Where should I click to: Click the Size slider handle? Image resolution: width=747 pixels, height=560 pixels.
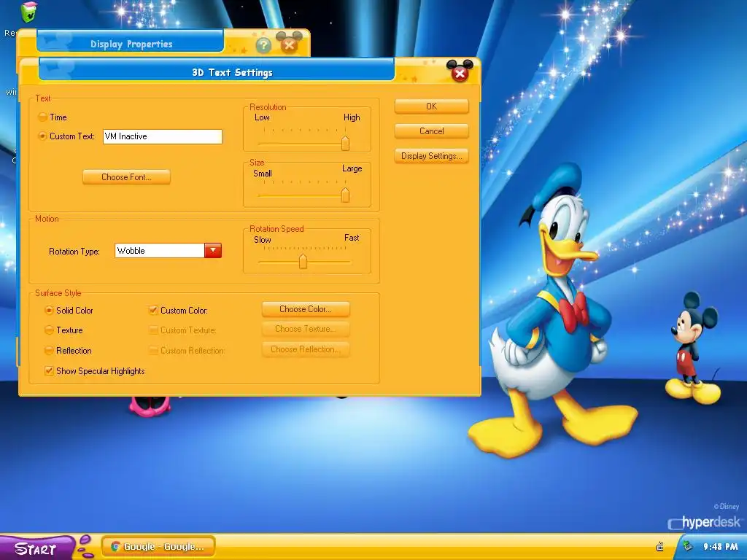pyautogui.click(x=345, y=195)
